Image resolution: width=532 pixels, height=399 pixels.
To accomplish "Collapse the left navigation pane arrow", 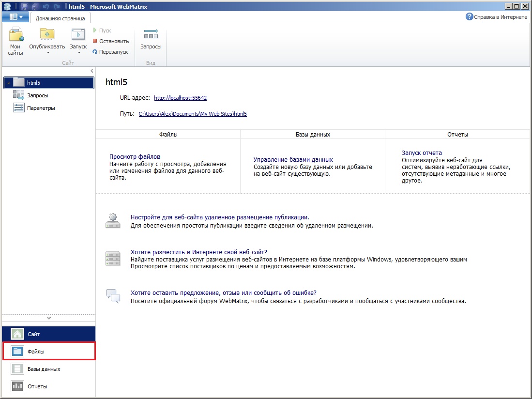I will pos(91,71).
